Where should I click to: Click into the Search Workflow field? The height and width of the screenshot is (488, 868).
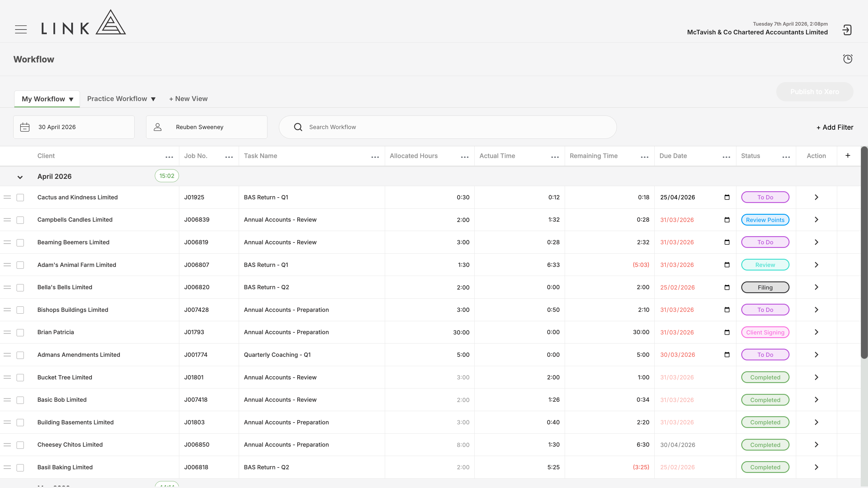tap(448, 127)
